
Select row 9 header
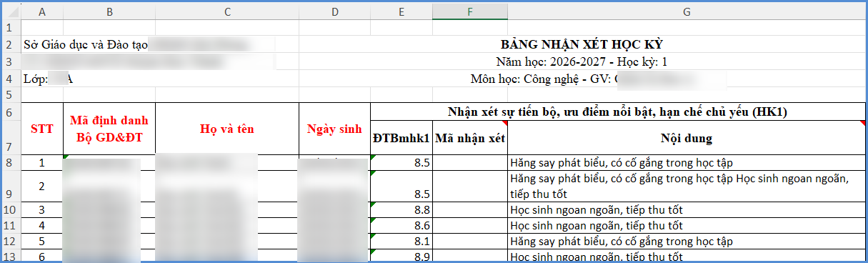click(11, 186)
